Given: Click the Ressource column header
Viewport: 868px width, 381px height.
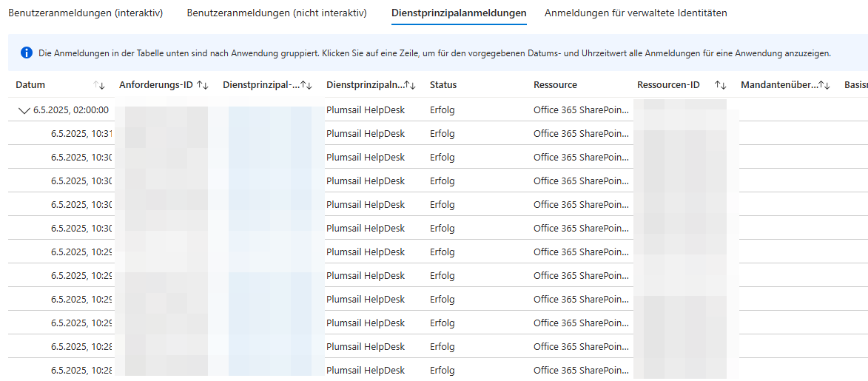Looking at the screenshot, I should point(555,85).
